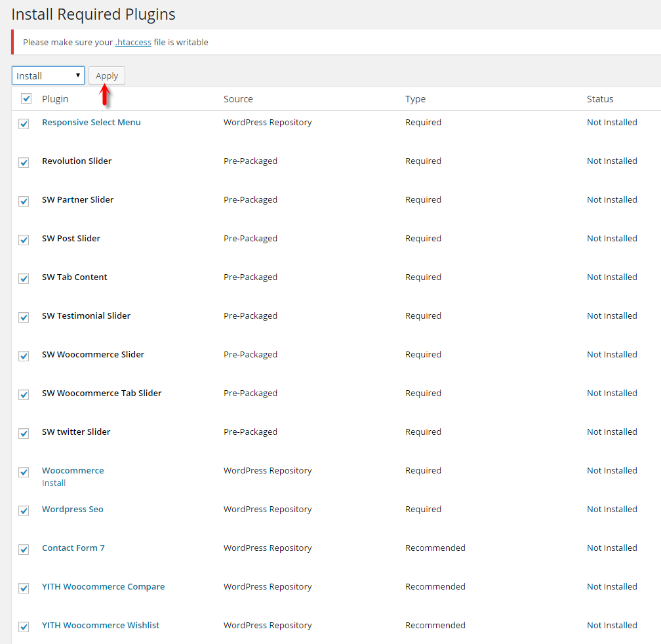
Task: Uncheck the YITH Woocommerce Compare checkbox
Action: click(24, 588)
